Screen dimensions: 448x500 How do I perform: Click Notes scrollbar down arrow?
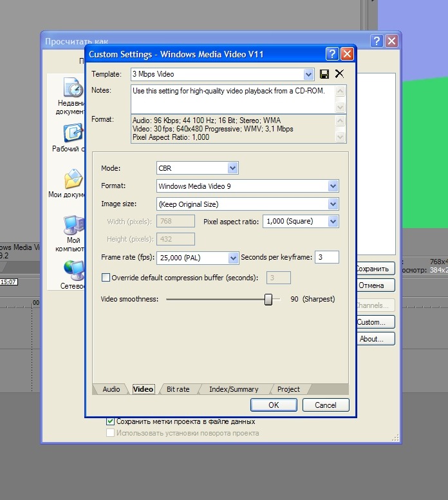click(341, 107)
